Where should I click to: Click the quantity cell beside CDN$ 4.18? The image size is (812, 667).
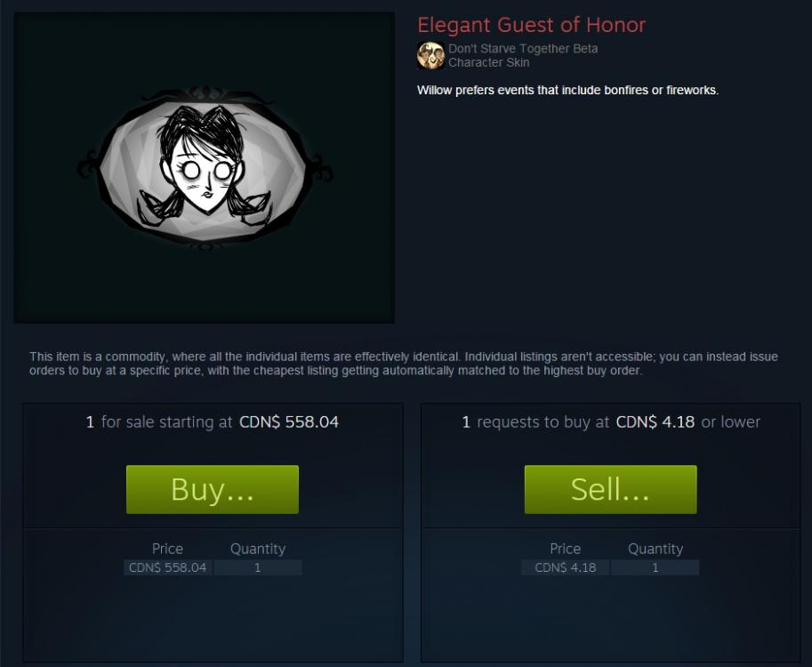coord(655,567)
